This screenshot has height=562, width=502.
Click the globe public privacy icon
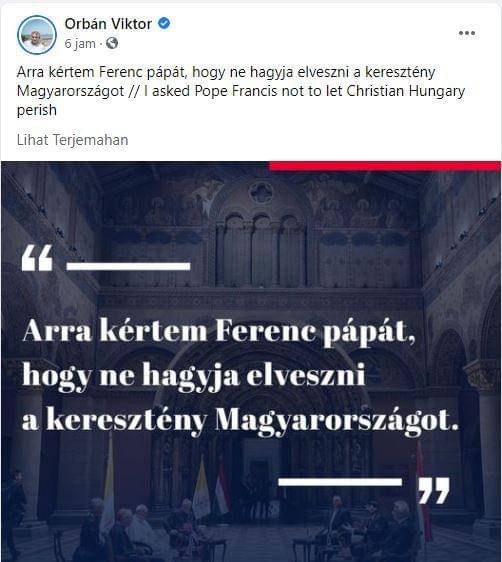[112, 43]
